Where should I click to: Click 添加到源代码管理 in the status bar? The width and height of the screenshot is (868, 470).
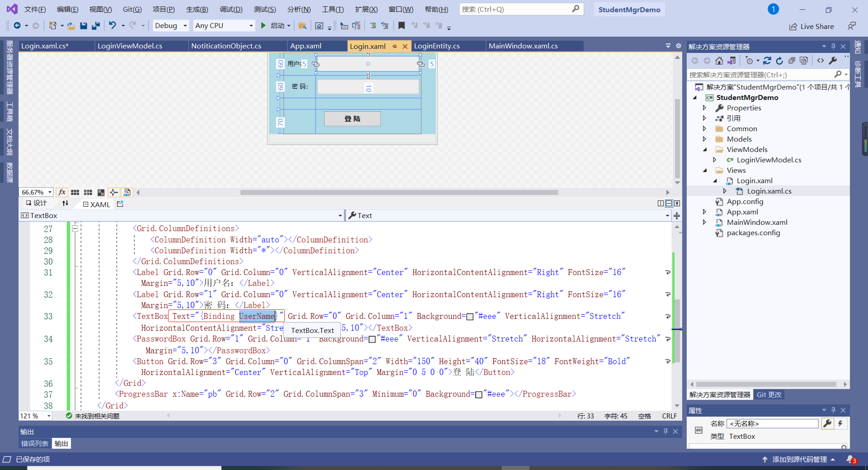click(799, 459)
